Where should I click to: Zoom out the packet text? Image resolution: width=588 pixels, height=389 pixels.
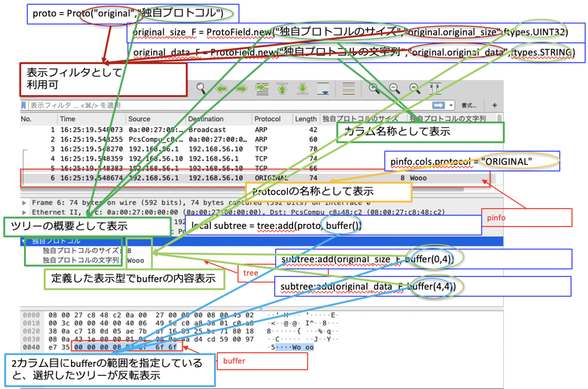pyautogui.click(x=393, y=88)
